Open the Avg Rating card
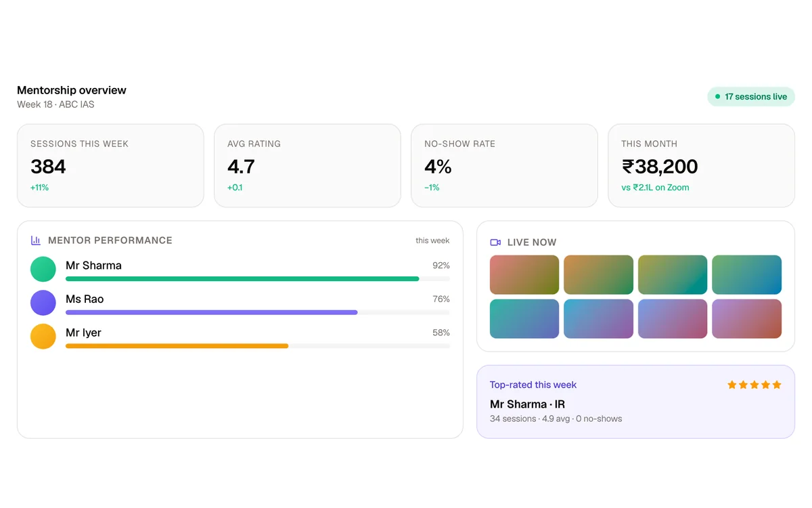Screen dimensions: 812x508 (x=307, y=165)
